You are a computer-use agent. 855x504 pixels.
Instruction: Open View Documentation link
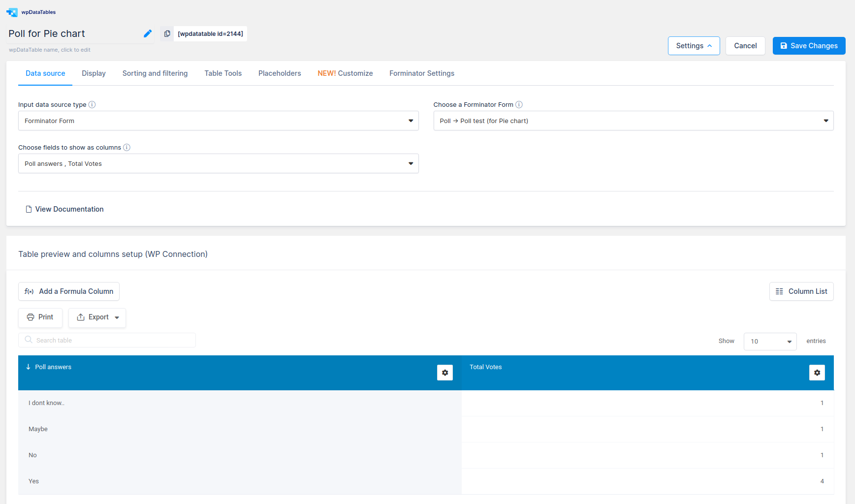[x=64, y=209]
